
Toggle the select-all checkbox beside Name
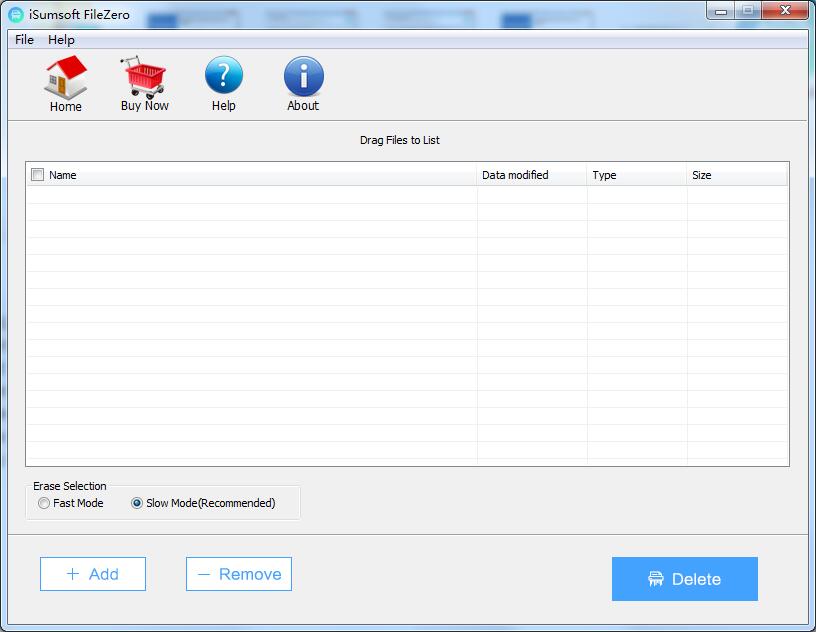tap(37, 174)
